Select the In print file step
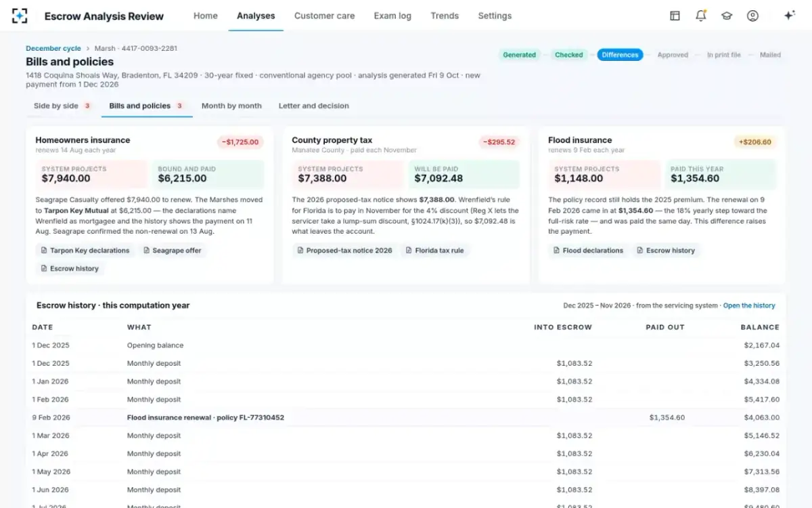 click(724, 55)
